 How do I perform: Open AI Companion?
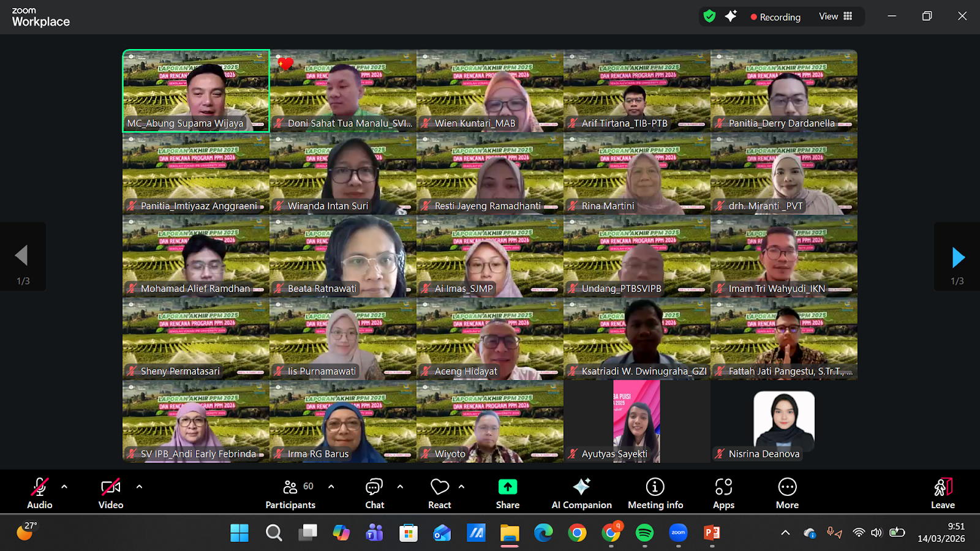[581, 493]
